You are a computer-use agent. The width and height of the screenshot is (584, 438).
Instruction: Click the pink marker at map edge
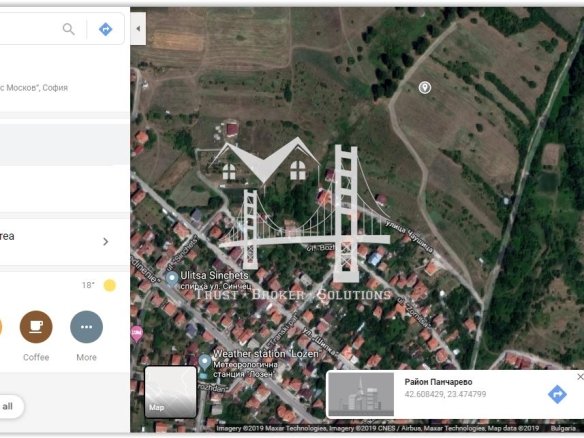point(136,334)
